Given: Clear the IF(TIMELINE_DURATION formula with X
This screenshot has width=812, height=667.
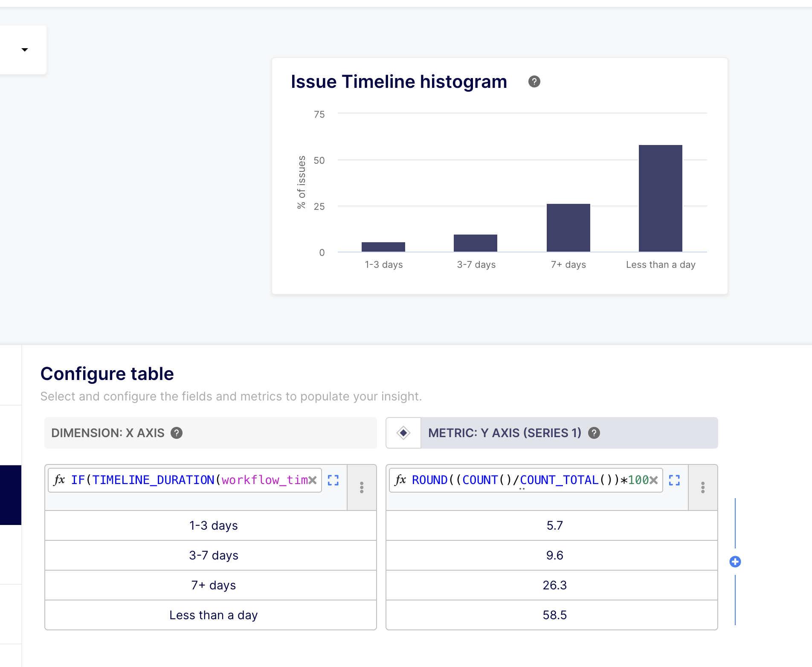Looking at the screenshot, I should [313, 480].
